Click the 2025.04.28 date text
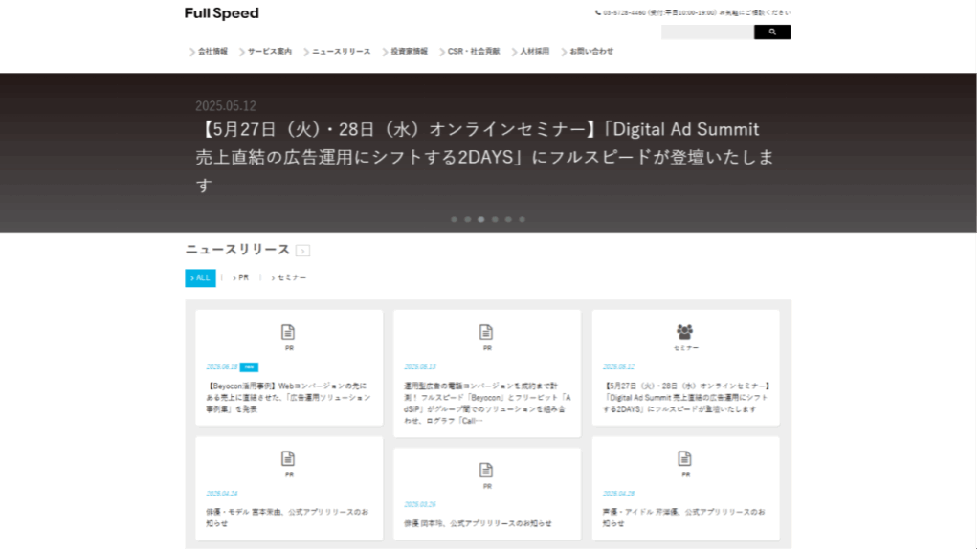Screen dimensions: 980x551 [x=619, y=494]
